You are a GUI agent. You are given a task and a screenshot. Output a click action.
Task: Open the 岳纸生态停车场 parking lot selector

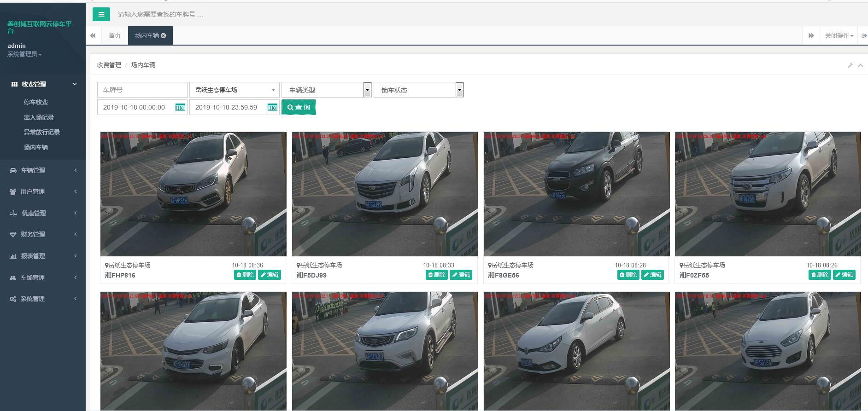[x=234, y=90]
